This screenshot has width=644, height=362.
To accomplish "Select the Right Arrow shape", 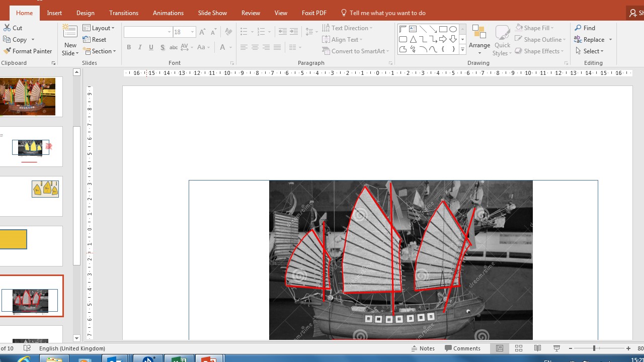I will tap(443, 39).
